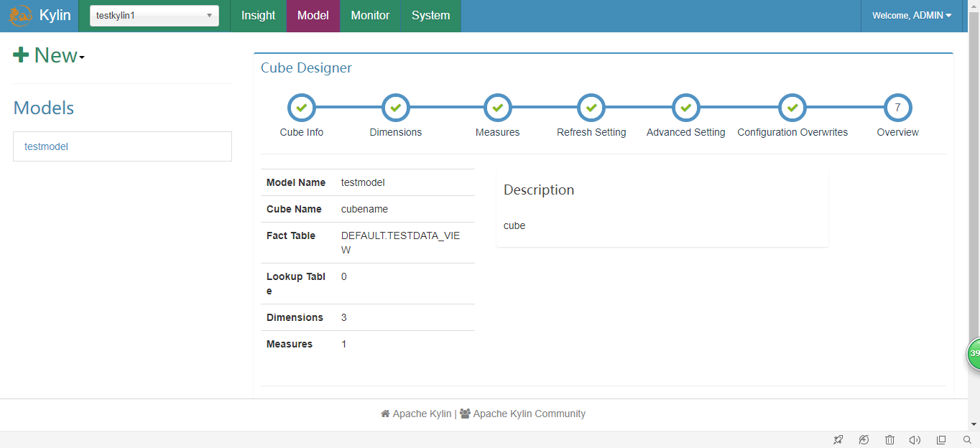The image size is (980, 448).
Task: Expand the Welcome, ADMIN user menu
Action: tap(912, 16)
